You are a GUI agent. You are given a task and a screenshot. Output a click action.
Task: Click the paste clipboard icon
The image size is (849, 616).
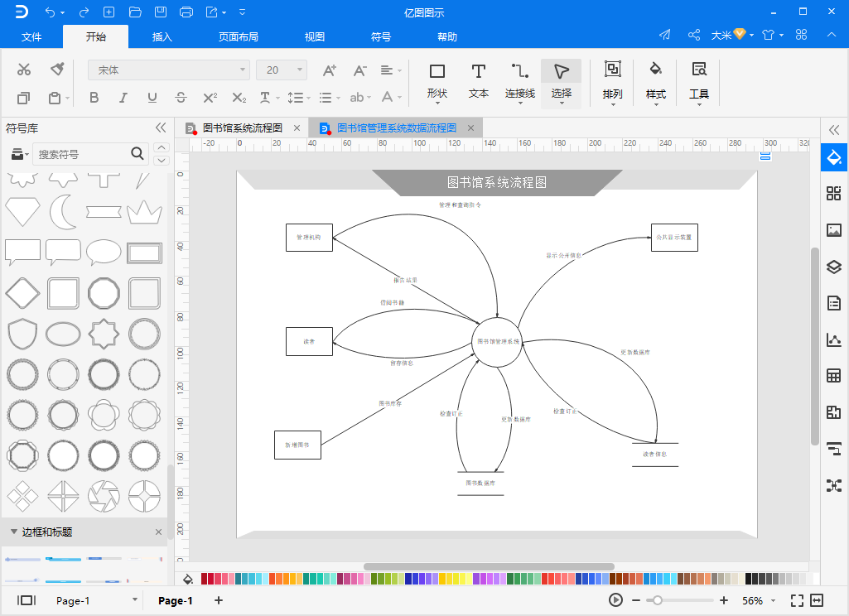55,98
